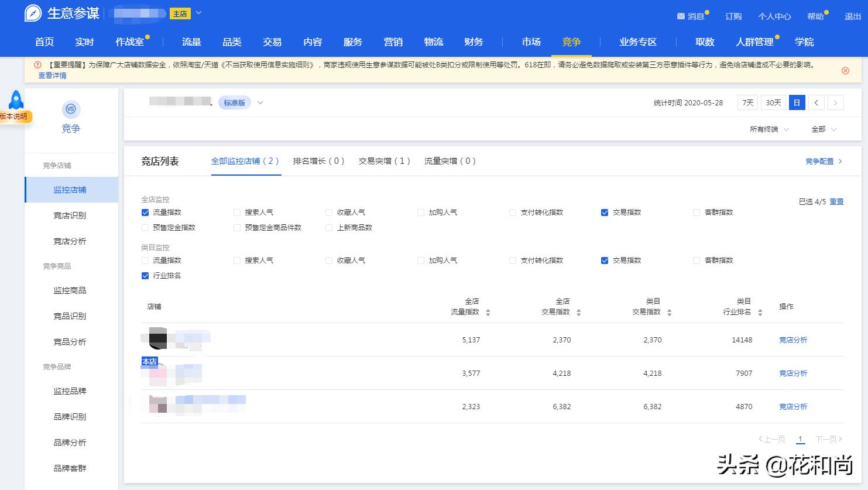Open 个人中心 from the top bar
Screen dimensions: 868x490
774,16
